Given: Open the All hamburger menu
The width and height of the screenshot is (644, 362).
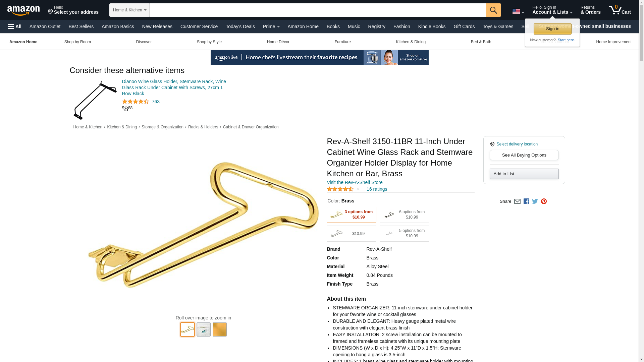Looking at the screenshot, I should click(x=15, y=26).
